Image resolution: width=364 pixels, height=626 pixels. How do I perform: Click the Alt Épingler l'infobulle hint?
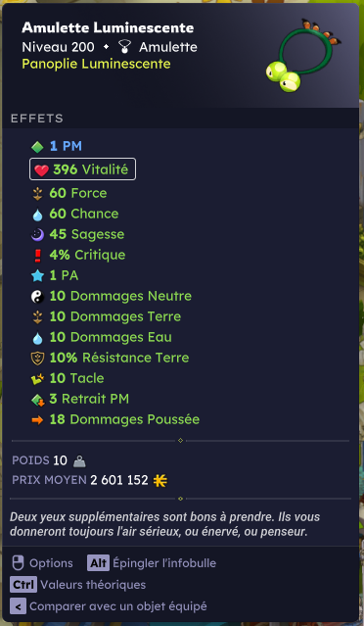(x=152, y=563)
